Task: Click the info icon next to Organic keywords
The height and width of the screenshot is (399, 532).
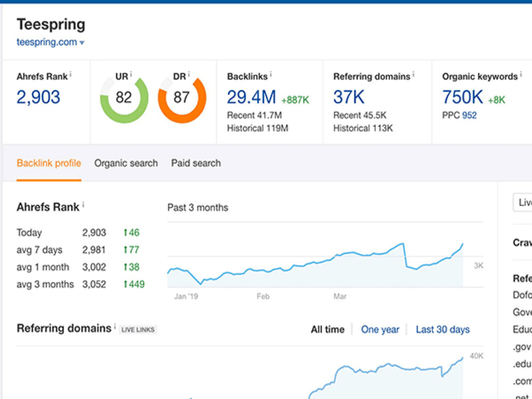Action: coord(521,74)
